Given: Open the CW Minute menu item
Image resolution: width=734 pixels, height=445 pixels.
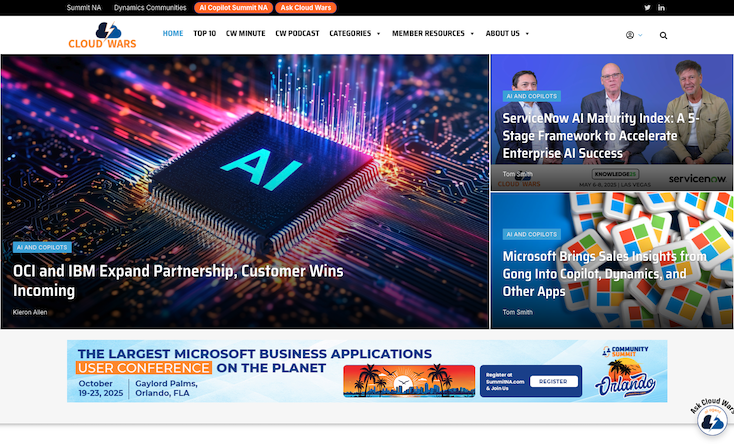Looking at the screenshot, I should 245,33.
